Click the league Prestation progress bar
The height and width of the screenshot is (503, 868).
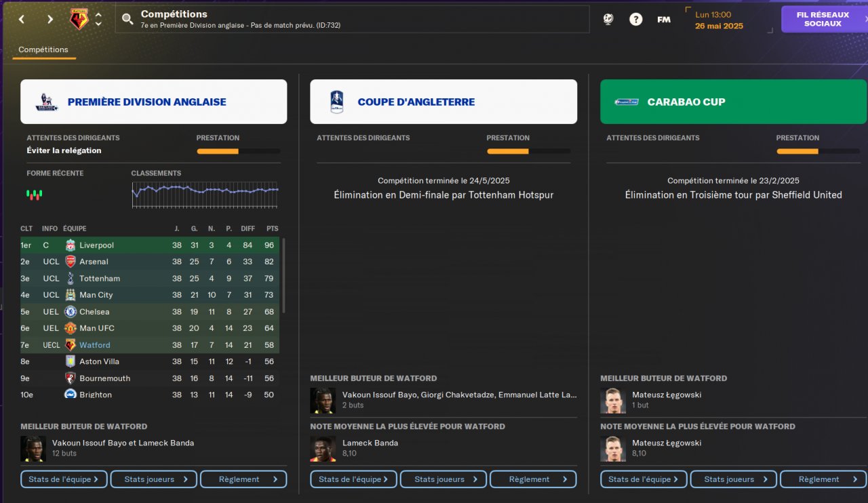[x=238, y=151]
